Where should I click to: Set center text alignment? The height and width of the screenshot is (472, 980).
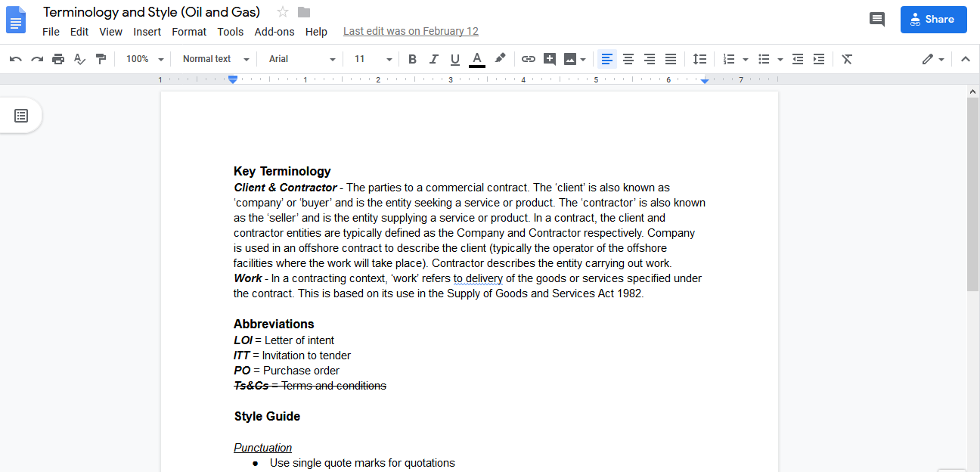(x=628, y=59)
